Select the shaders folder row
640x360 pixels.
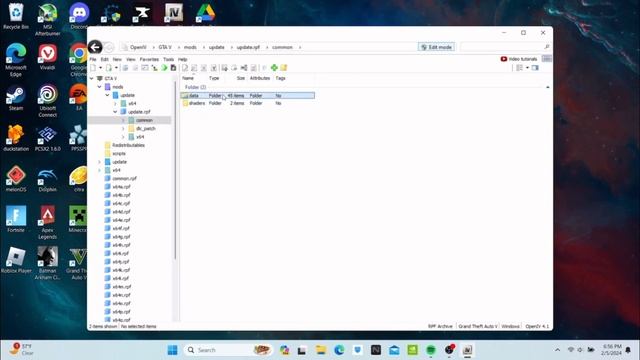point(247,103)
